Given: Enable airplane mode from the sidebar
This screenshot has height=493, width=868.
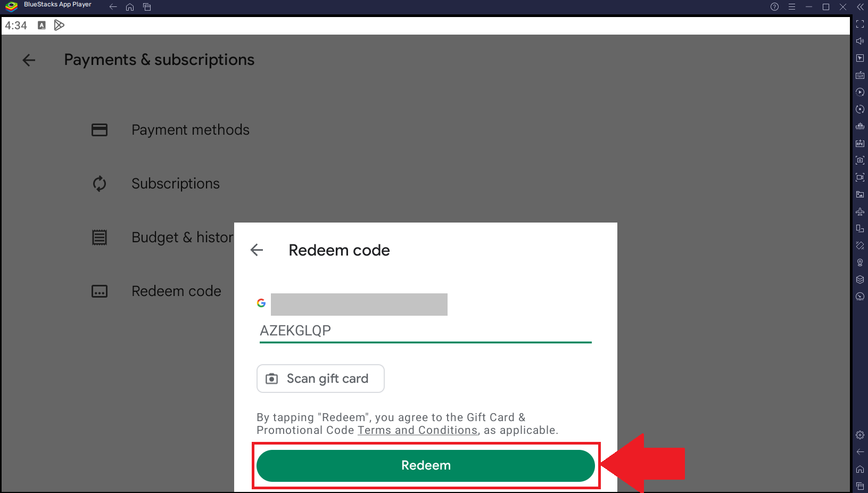Looking at the screenshot, I should point(860,211).
